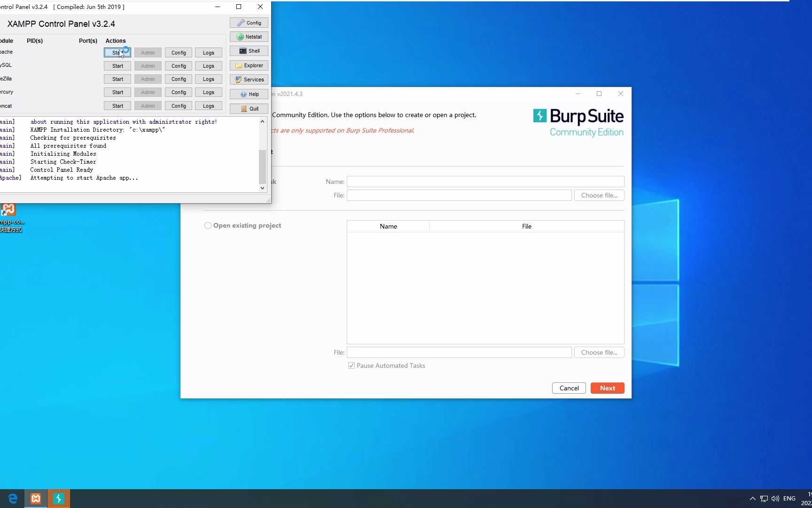This screenshot has width=812, height=508.
Task: Start the FileZilla module
Action: 117,79
